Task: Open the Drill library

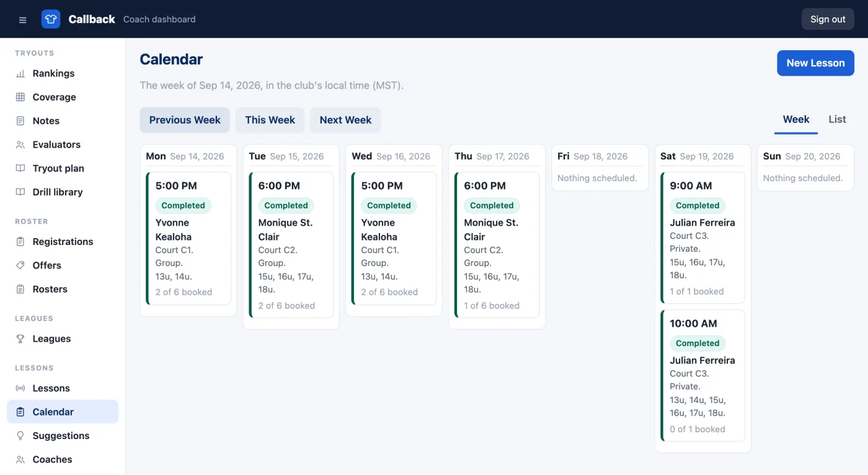Action: coord(63,192)
